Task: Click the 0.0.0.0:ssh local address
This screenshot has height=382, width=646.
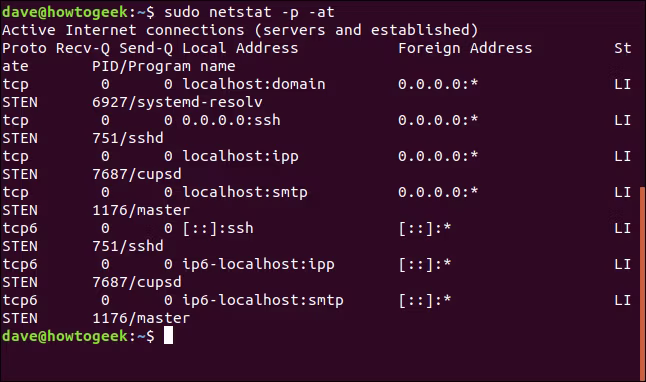Action: point(231,120)
